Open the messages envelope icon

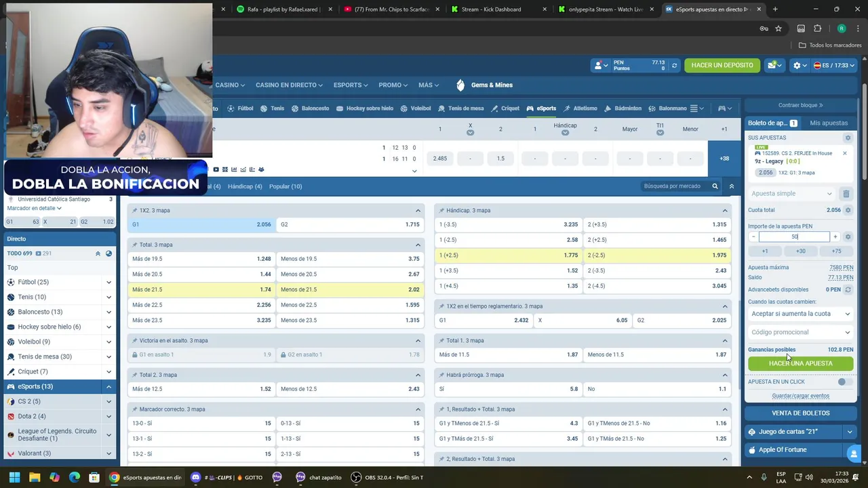click(774, 65)
